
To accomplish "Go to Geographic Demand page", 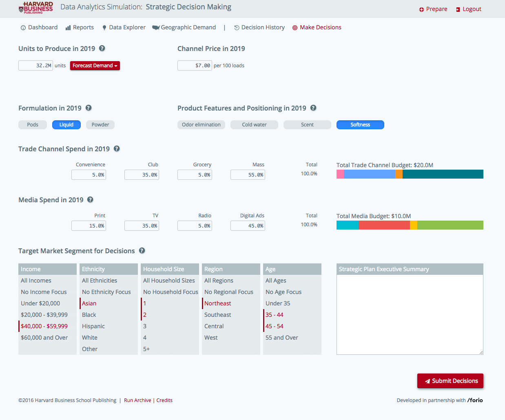I will coord(184,27).
